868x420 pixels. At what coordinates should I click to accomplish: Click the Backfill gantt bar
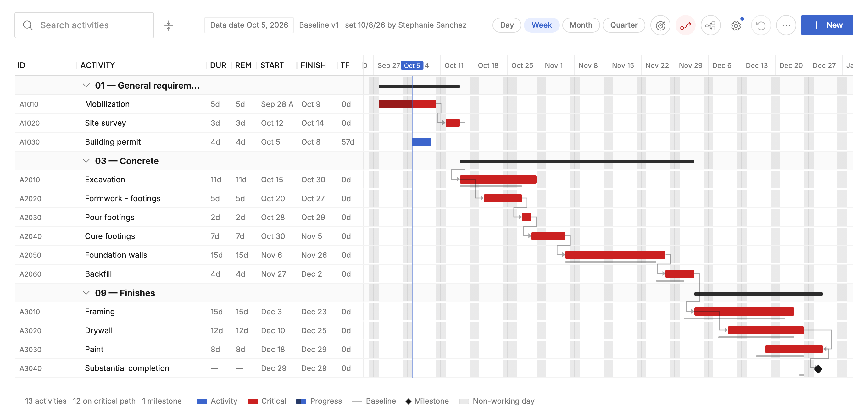pos(680,274)
